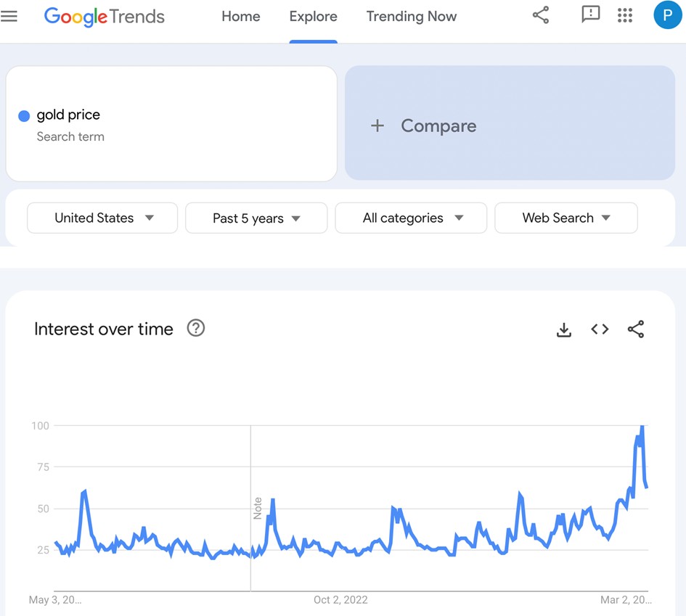Image resolution: width=686 pixels, height=616 pixels.
Task: Open the Web Search type dropdown
Action: tap(566, 218)
